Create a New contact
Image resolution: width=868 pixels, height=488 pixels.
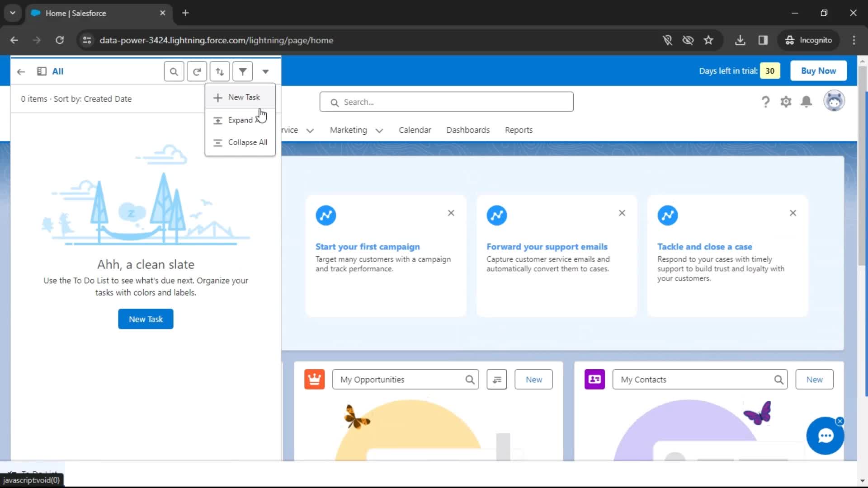pyautogui.click(x=815, y=380)
